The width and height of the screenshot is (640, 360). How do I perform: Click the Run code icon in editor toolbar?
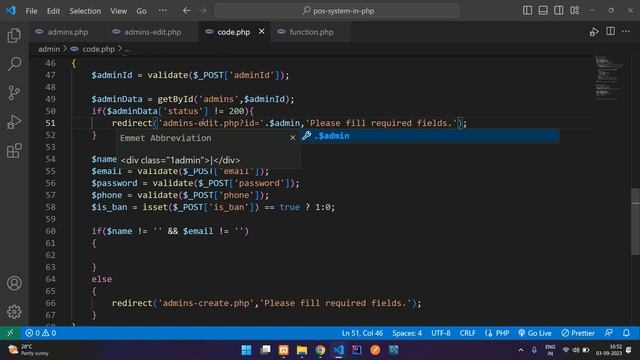(594, 32)
